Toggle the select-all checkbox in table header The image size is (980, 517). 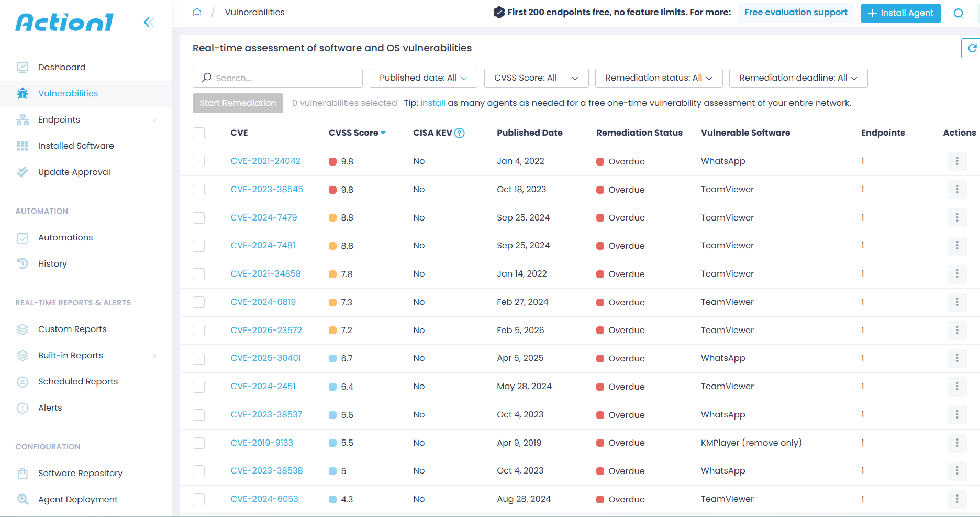pyautogui.click(x=198, y=133)
